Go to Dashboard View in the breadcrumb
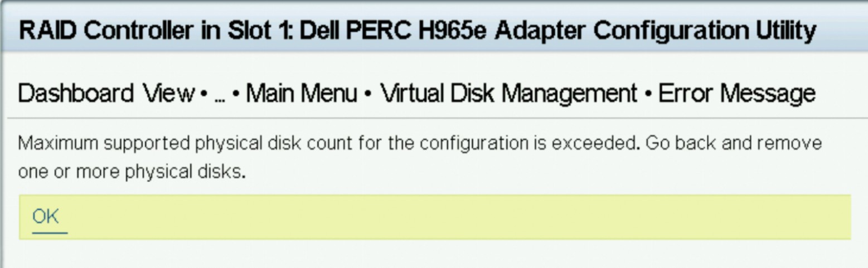The width and height of the screenshot is (868, 268). (x=105, y=94)
